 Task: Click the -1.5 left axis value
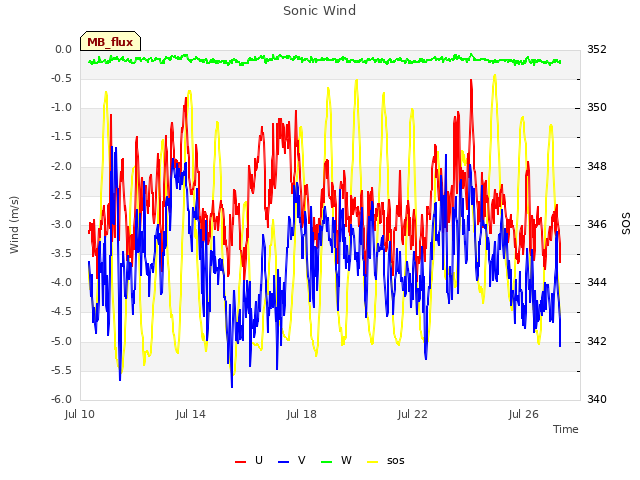click(x=61, y=137)
